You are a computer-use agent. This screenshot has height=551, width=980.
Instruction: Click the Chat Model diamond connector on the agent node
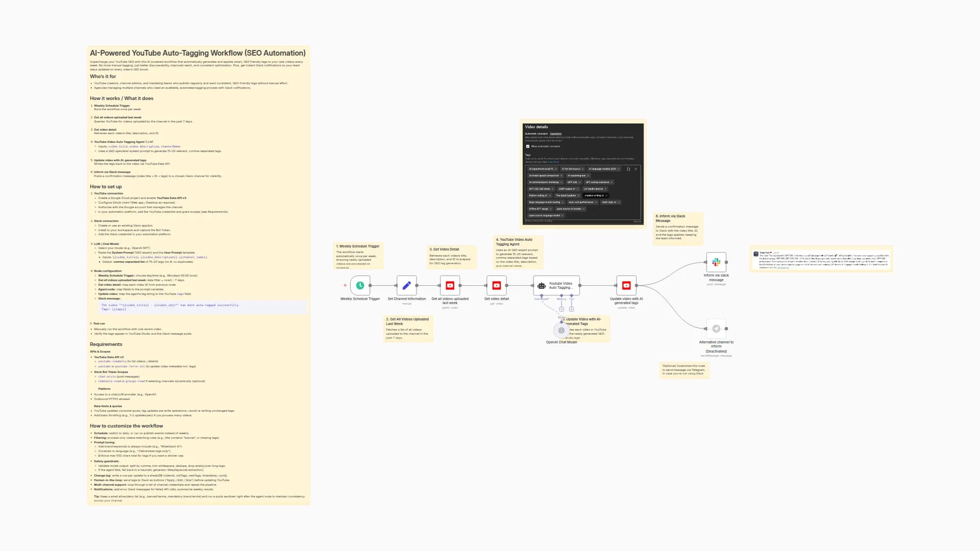pyautogui.click(x=542, y=295)
